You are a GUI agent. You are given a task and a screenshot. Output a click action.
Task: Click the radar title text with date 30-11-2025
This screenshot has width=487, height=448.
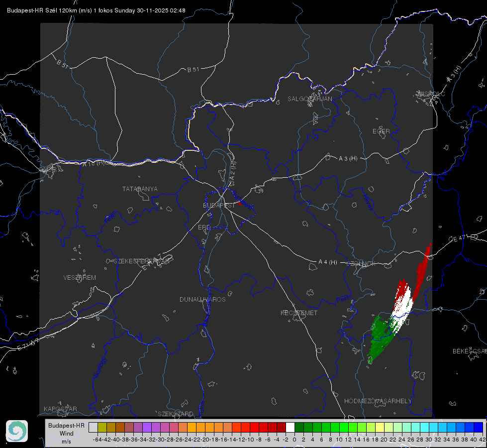tap(96, 10)
